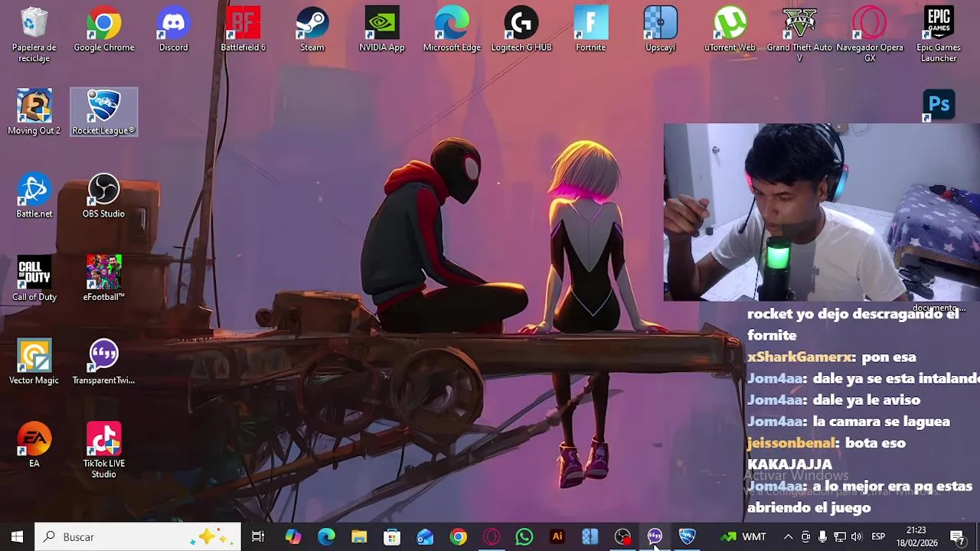Select the Call of Duty desktop icon

[x=34, y=279]
